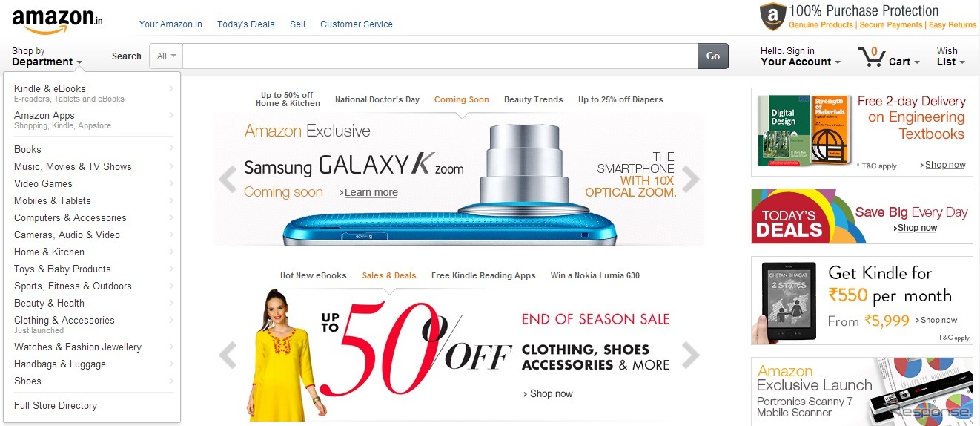Collapse the Shop by Department menu
This screenshot has width=980, height=426.
47,56
